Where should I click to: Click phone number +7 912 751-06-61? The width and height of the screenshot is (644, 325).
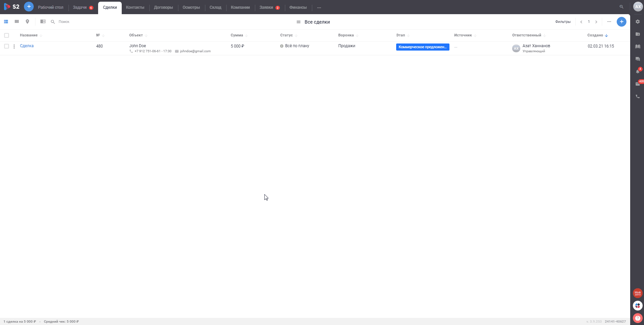(147, 51)
